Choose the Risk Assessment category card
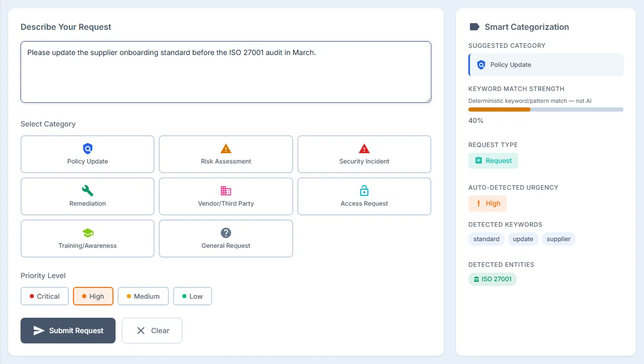 226,154
